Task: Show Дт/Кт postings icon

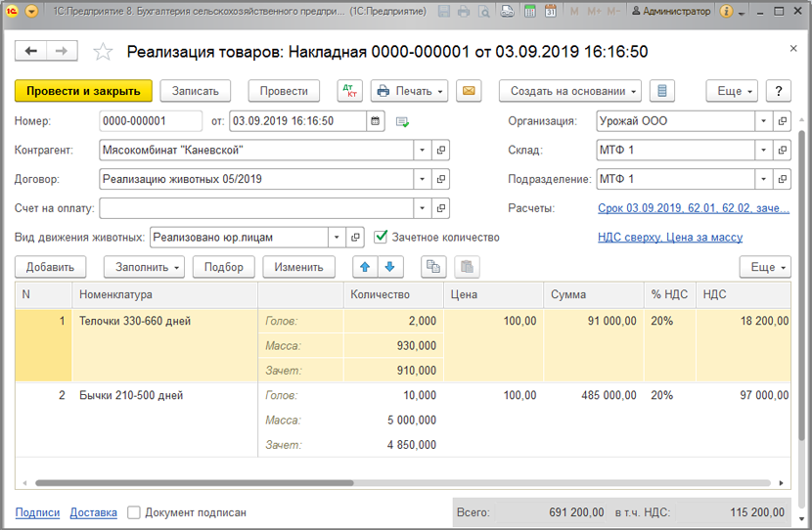Action: pos(349,91)
